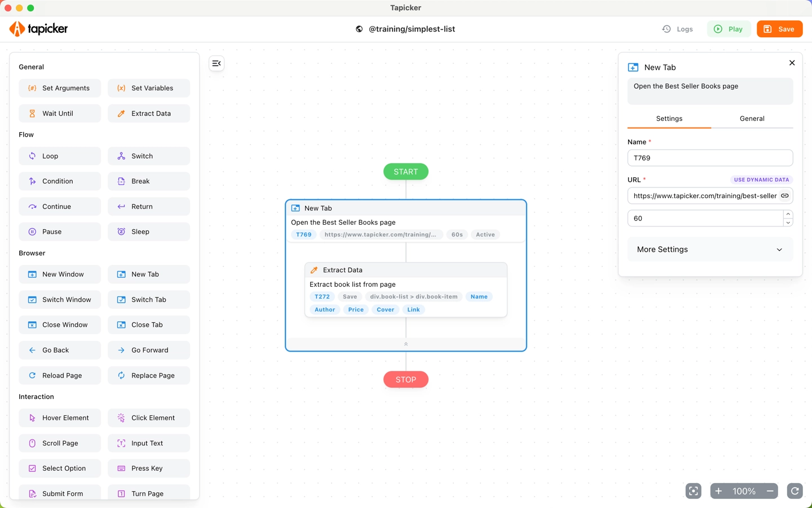Switch to the Settings tab

point(669,119)
